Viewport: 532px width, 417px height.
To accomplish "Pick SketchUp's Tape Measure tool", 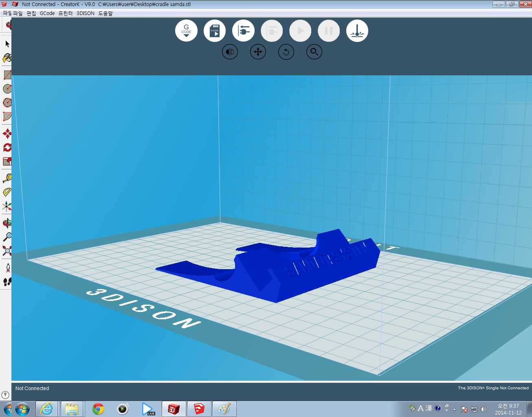I will (7, 178).
